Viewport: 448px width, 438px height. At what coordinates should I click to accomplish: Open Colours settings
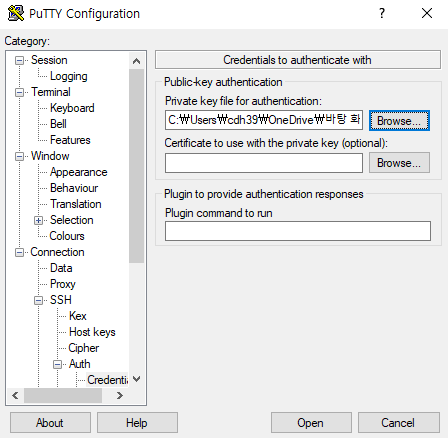point(67,236)
